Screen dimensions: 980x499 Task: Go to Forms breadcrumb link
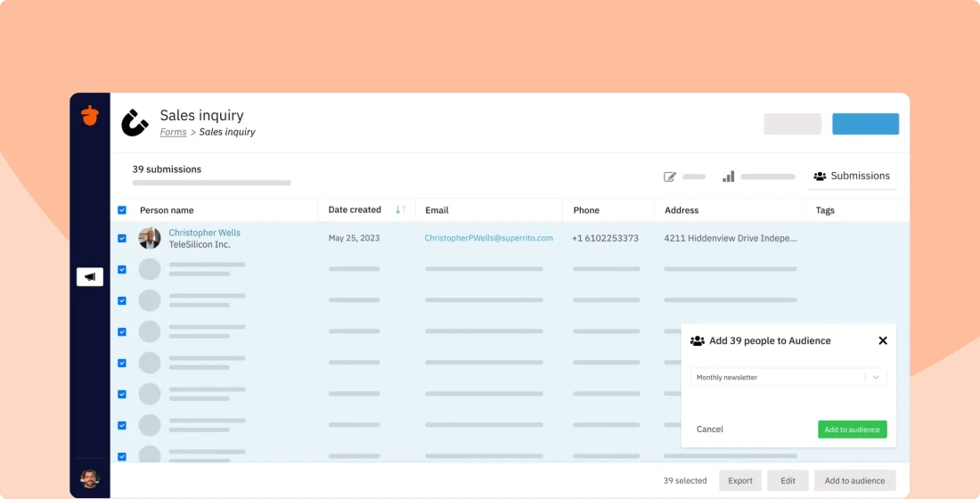pyautogui.click(x=173, y=132)
